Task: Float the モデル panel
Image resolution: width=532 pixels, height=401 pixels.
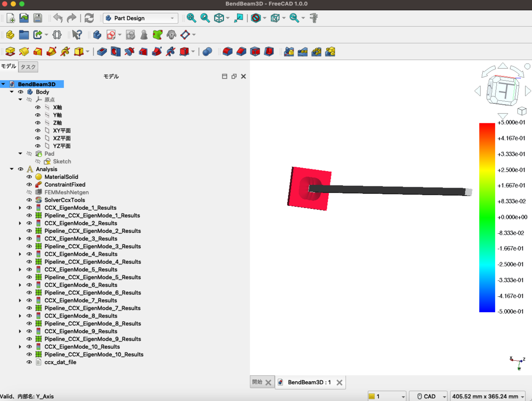Action: tap(234, 76)
